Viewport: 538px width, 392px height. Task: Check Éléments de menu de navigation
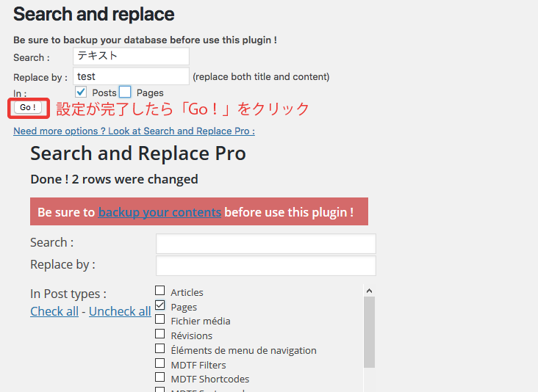[160, 349]
